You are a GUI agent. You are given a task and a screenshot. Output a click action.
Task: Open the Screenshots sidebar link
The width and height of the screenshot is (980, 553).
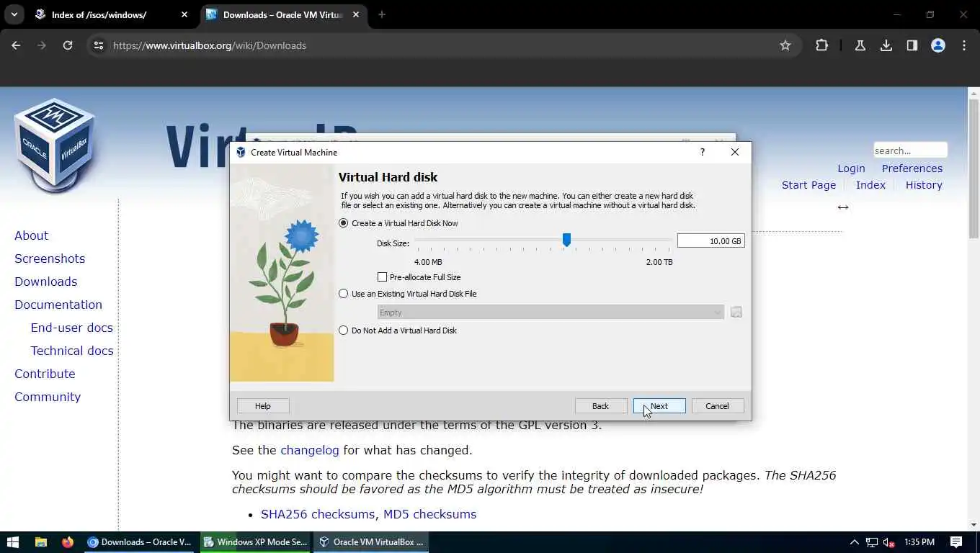(50, 258)
